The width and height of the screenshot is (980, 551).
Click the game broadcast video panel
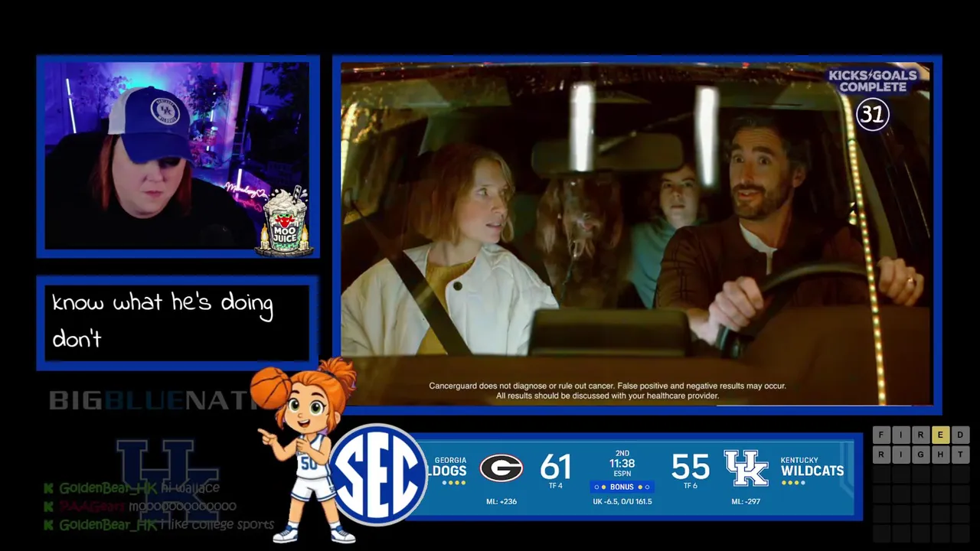pyautogui.click(x=636, y=234)
